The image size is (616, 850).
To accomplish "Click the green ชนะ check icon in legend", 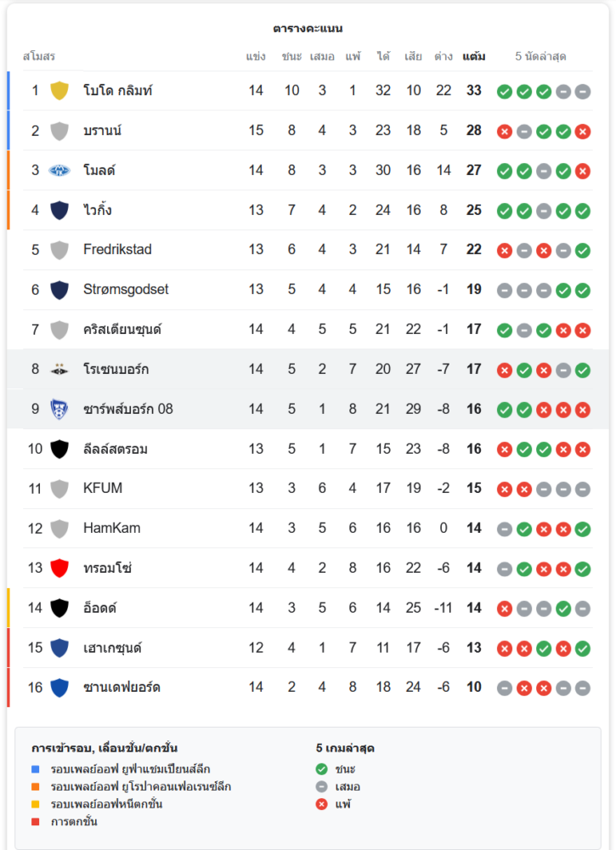I will coord(321,769).
